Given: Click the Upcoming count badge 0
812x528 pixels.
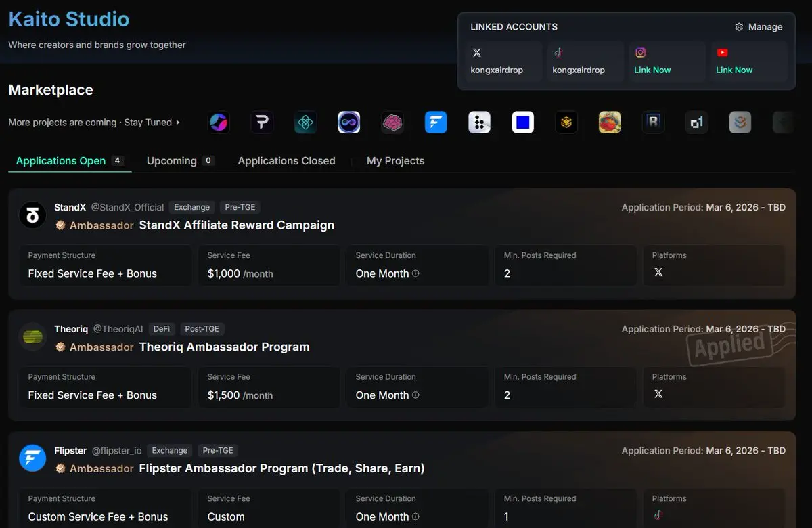Looking at the screenshot, I should coord(208,160).
